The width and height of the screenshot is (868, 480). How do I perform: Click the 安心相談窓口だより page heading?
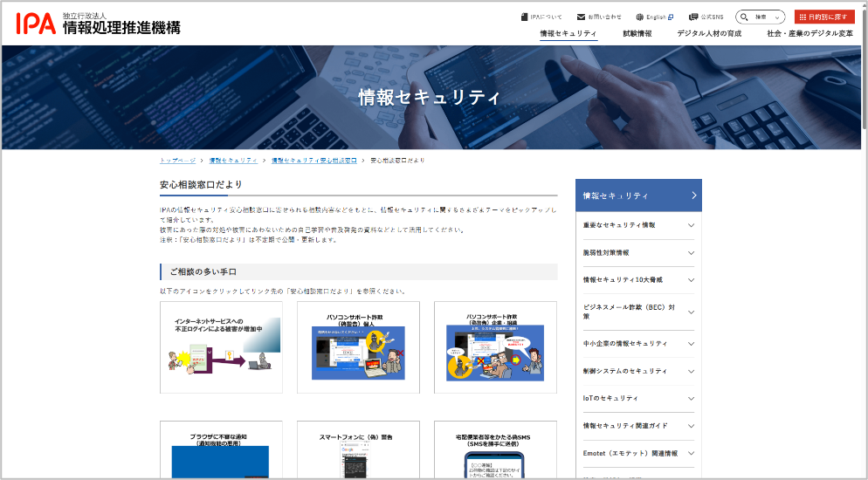click(201, 185)
